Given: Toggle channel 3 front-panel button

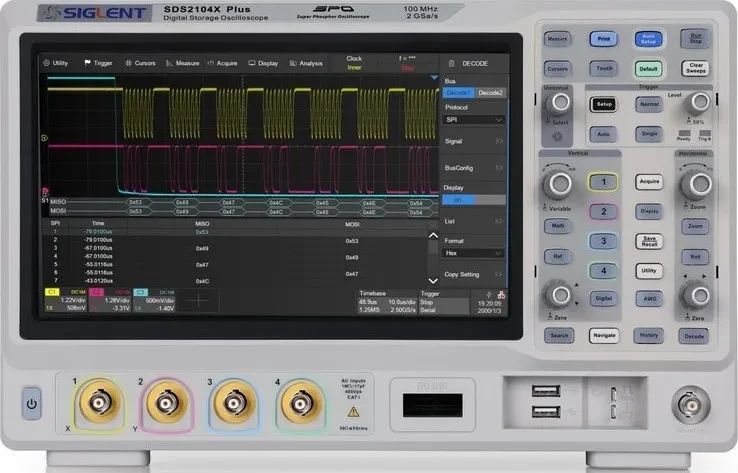Looking at the screenshot, I should click(x=603, y=241).
